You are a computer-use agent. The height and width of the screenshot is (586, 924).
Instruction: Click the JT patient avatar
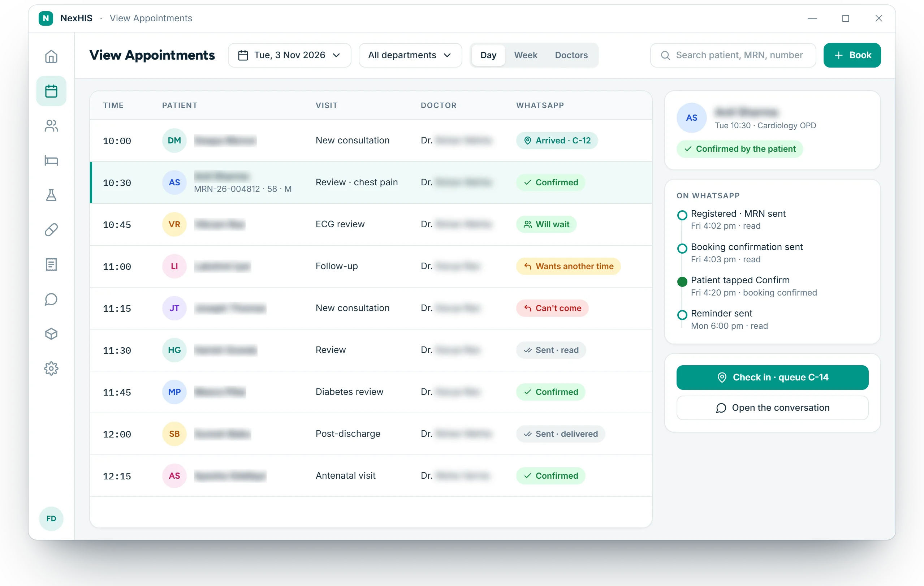pyautogui.click(x=174, y=308)
